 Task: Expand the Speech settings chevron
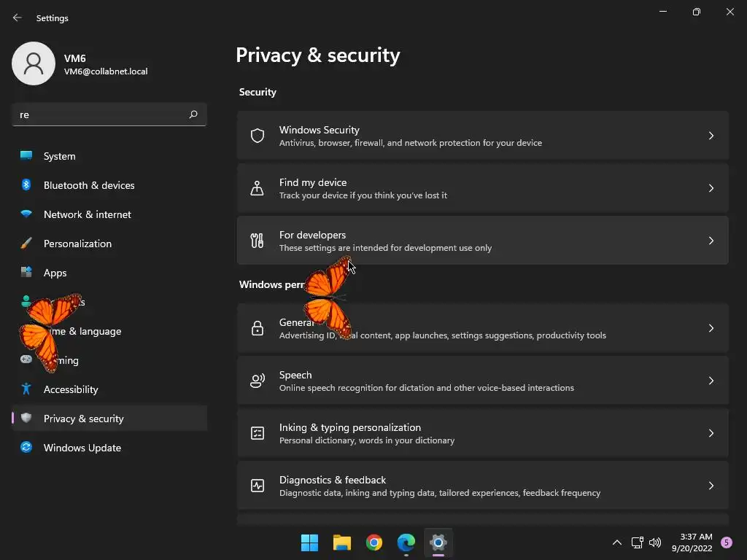click(711, 381)
